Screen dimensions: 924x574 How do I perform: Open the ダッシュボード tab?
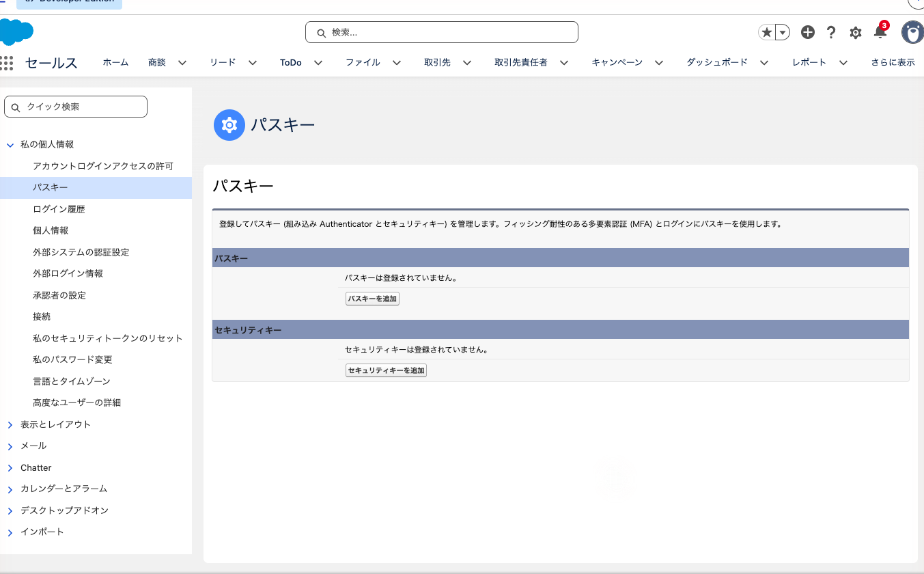[x=717, y=62]
